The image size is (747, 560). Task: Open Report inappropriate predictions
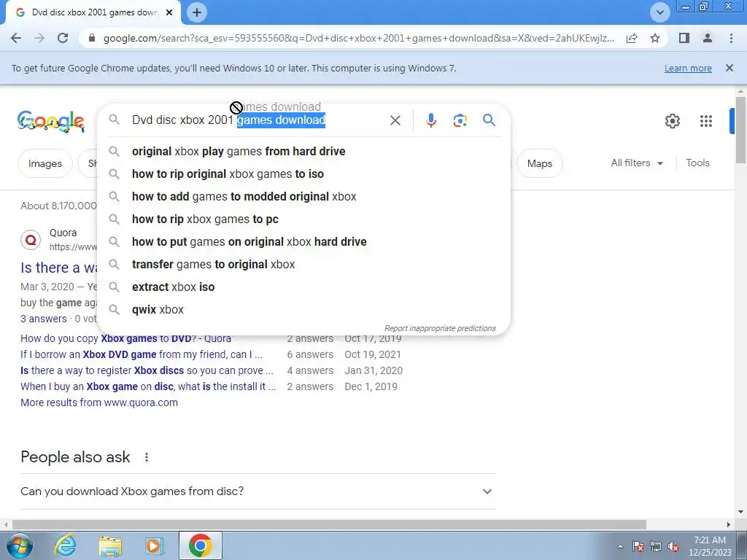tap(440, 328)
